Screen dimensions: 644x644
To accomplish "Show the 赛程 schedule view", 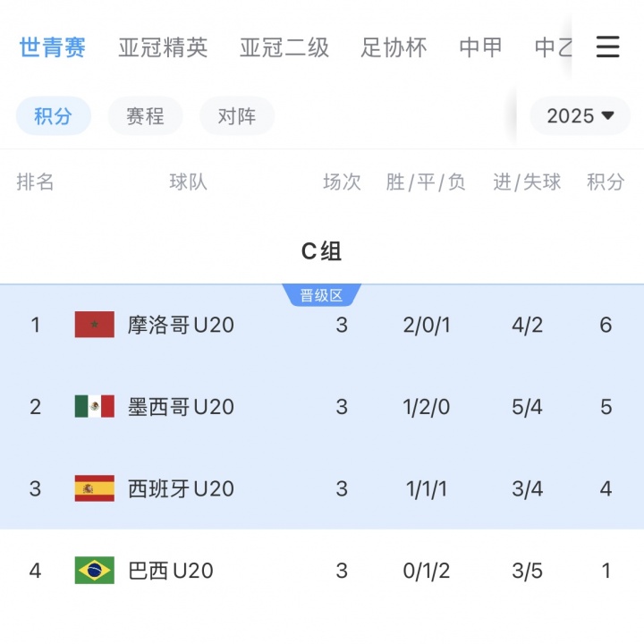I will coord(145,116).
